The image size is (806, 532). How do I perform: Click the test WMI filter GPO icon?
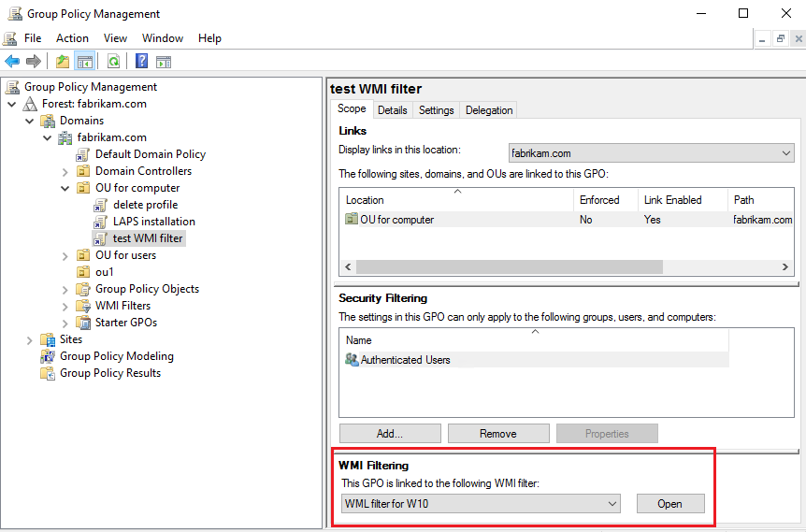click(100, 238)
